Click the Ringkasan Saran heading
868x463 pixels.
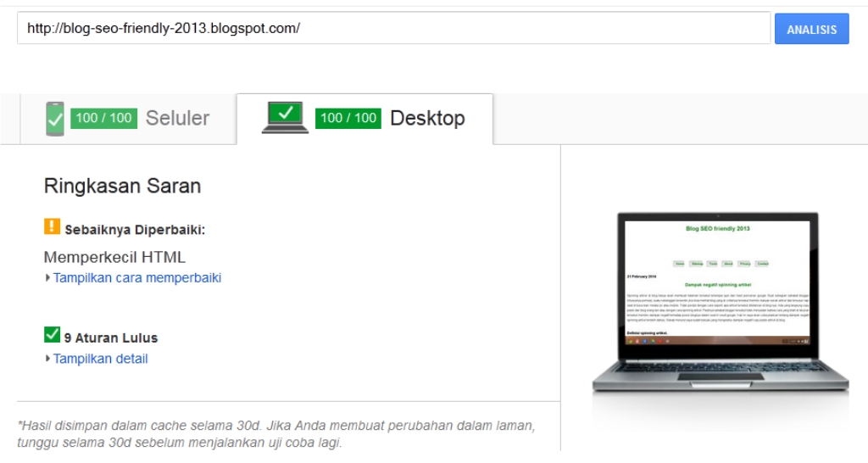coord(122,186)
